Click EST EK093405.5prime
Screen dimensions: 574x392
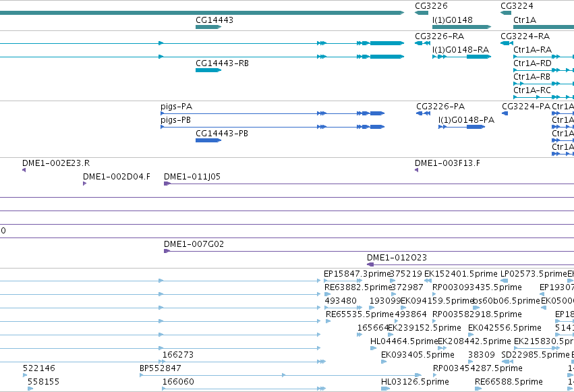coord(384,362)
